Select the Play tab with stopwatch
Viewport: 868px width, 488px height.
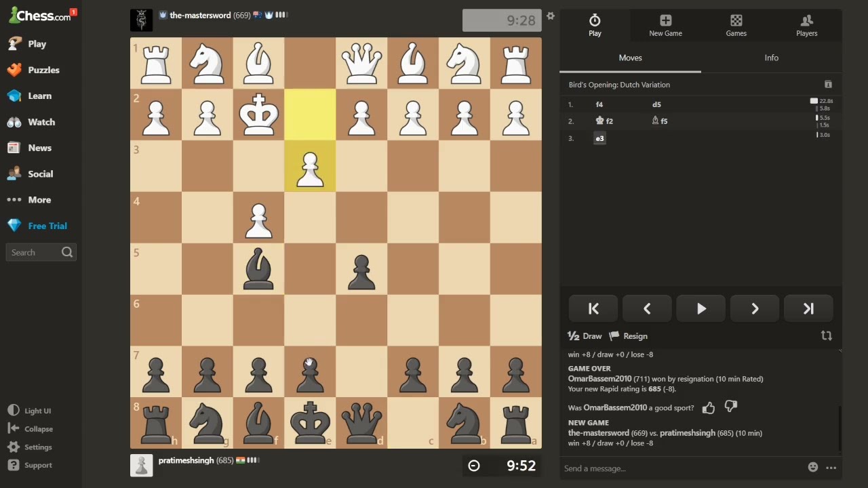595,25
